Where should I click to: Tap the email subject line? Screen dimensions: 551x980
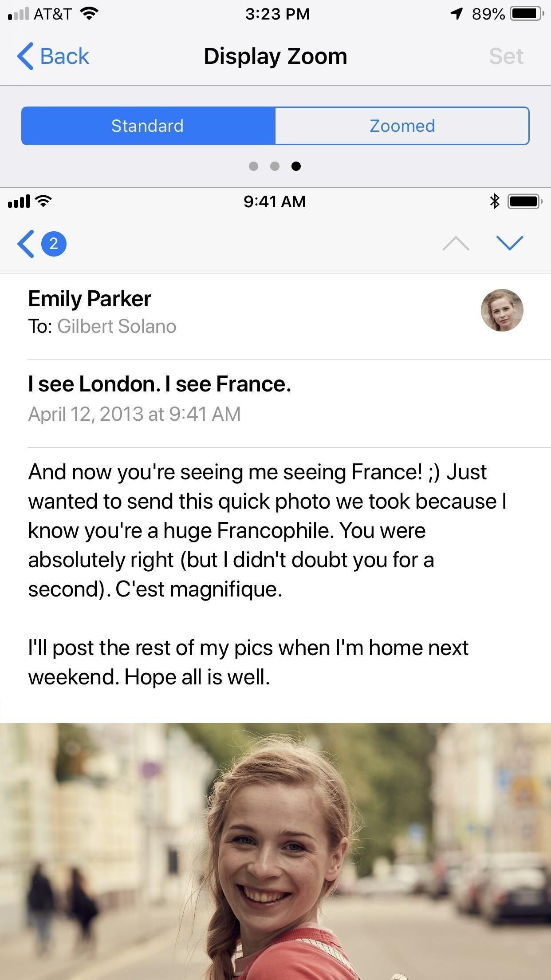point(160,384)
